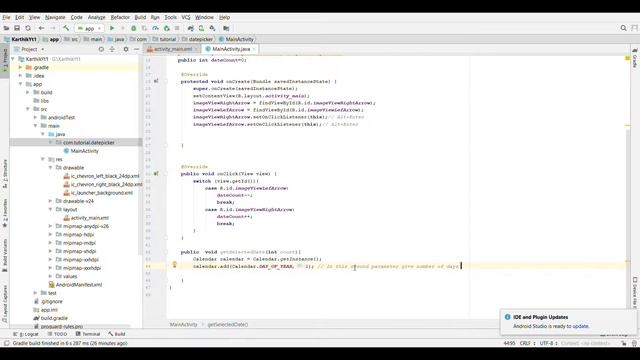Open the Terminal tool window

[x=88, y=334]
